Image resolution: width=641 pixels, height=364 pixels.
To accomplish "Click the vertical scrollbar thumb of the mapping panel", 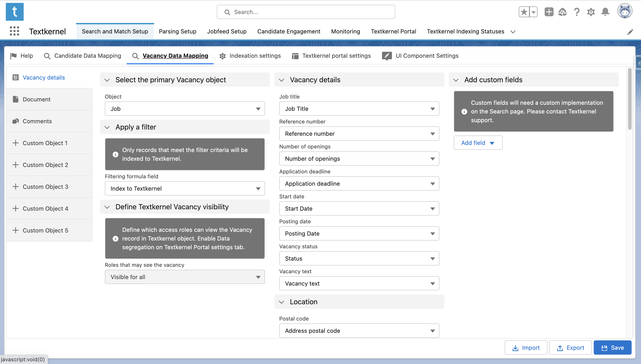I will pos(629,99).
